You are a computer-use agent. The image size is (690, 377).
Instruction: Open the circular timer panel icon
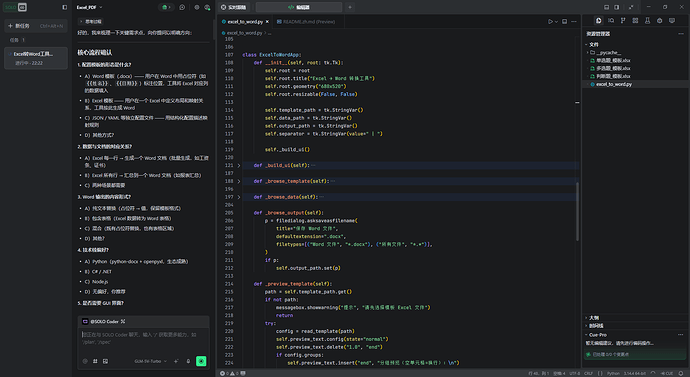click(x=659, y=21)
